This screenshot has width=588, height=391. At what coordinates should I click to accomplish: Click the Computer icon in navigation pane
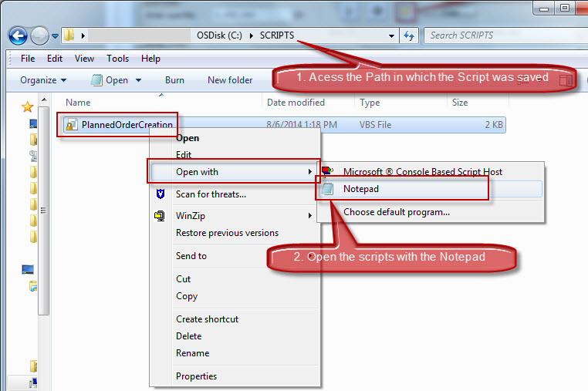(x=28, y=270)
